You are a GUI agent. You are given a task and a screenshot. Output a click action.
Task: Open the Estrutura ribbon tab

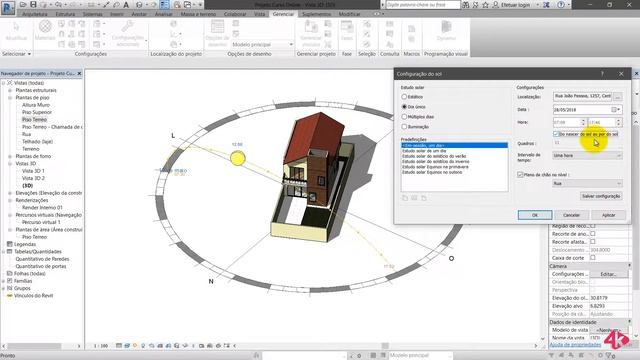(x=65, y=14)
